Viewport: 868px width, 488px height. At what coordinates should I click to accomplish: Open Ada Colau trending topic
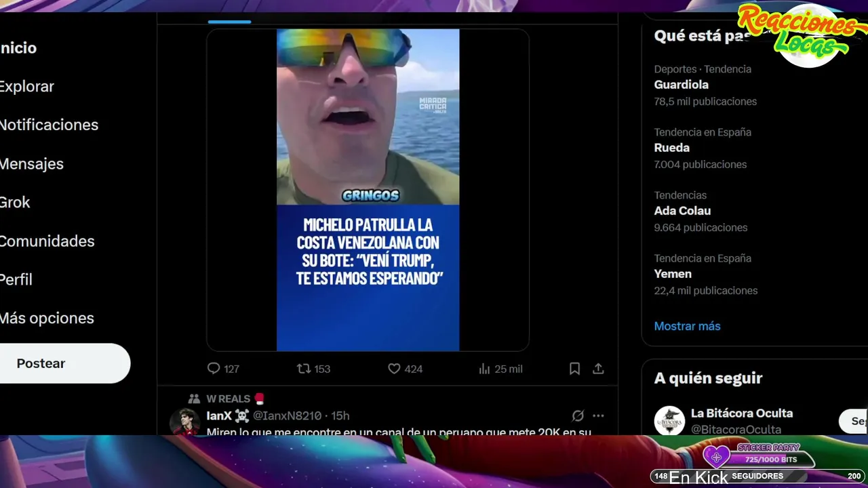pyautogui.click(x=683, y=211)
